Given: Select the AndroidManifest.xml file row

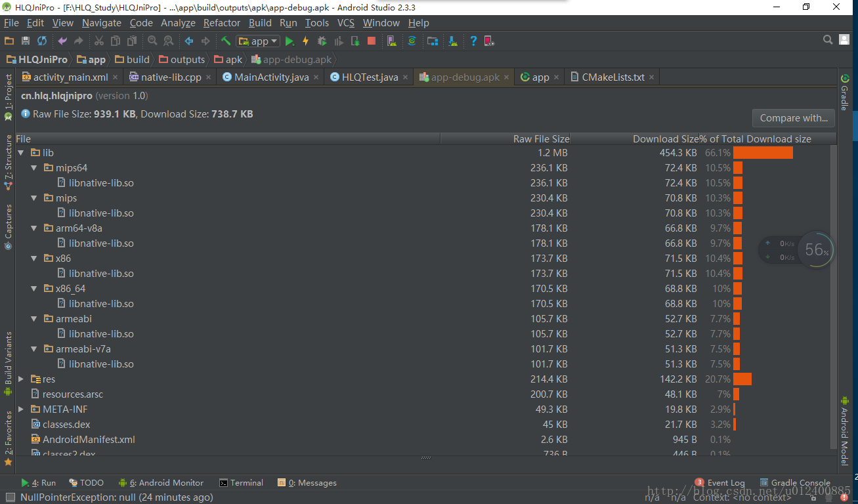Looking at the screenshot, I should pos(423,439).
